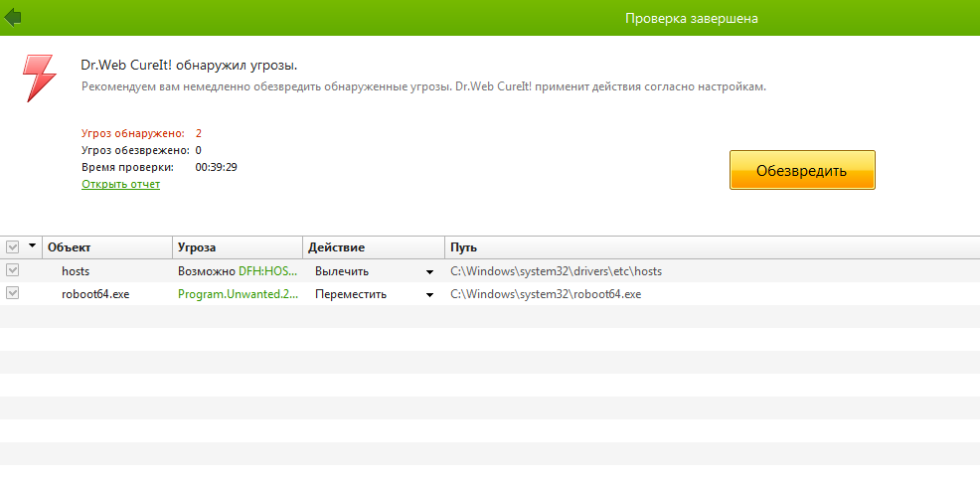Click the red lightning threat icon
Screen dimensions: 980x485
(39, 78)
